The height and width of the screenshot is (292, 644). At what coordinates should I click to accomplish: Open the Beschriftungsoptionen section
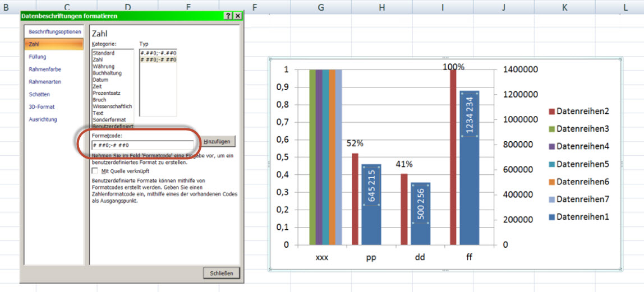[x=55, y=32]
